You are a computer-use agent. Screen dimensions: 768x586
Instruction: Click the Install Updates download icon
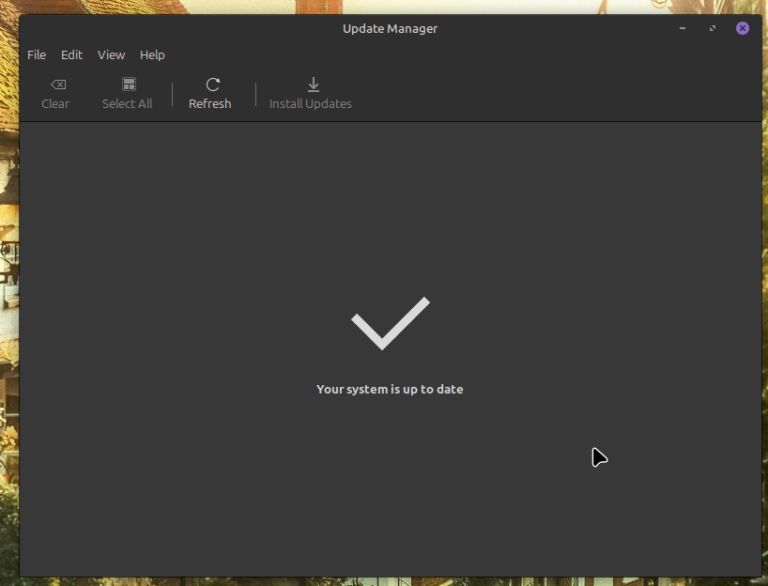(x=313, y=84)
